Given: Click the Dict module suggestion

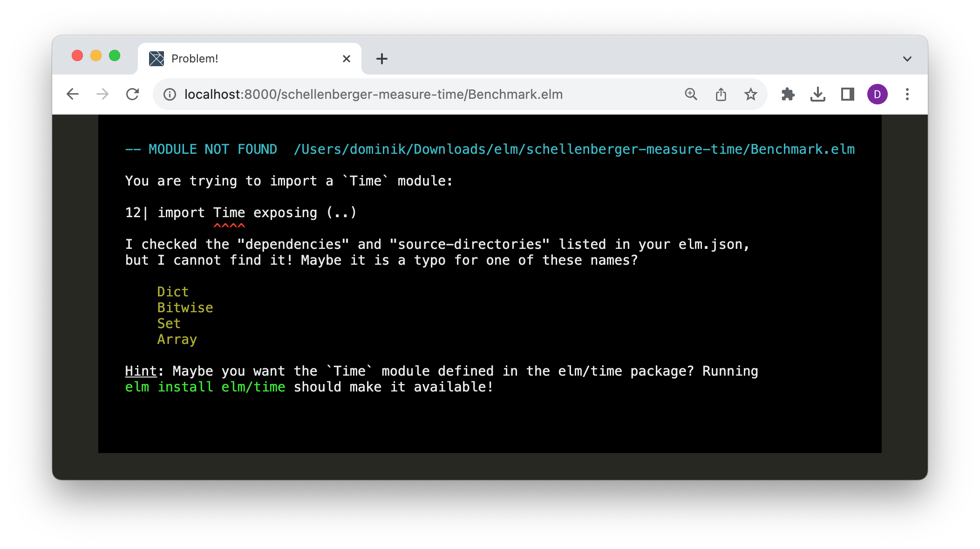Looking at the screenshot, I should click(173, 292).
